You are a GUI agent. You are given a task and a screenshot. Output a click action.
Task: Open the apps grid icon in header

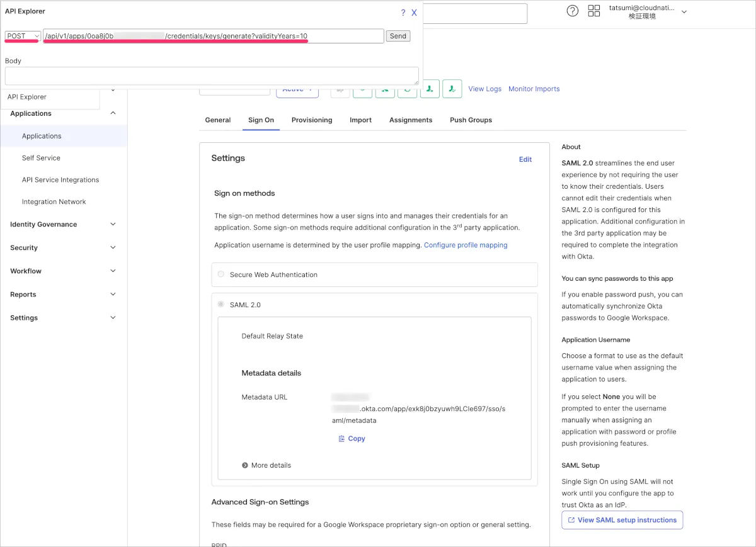593,11
